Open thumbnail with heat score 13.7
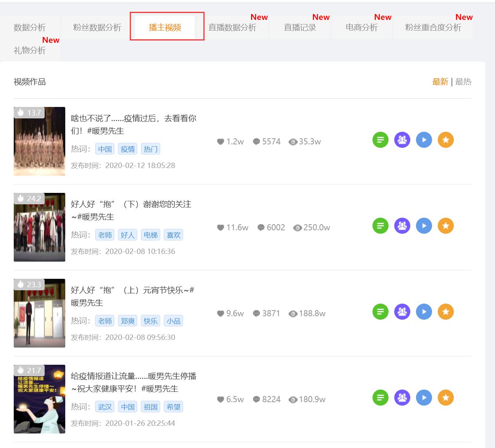495x448 pixels. (x=39, y=141)
